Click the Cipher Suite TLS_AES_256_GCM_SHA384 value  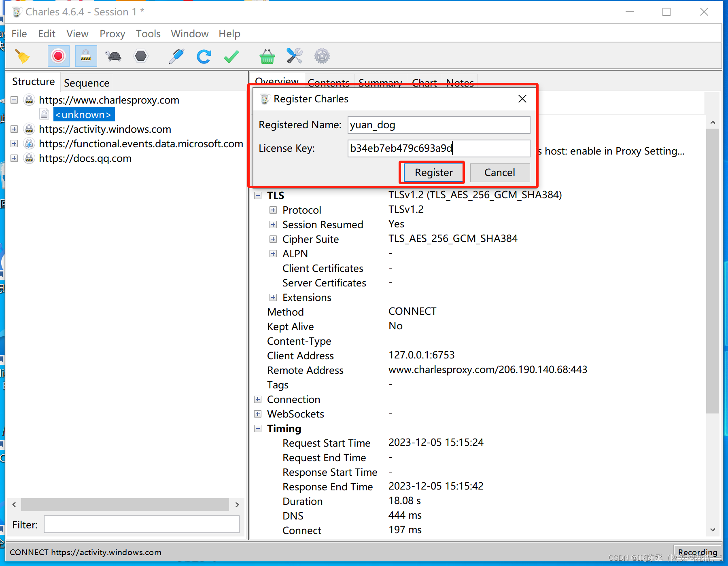(453, 239)
